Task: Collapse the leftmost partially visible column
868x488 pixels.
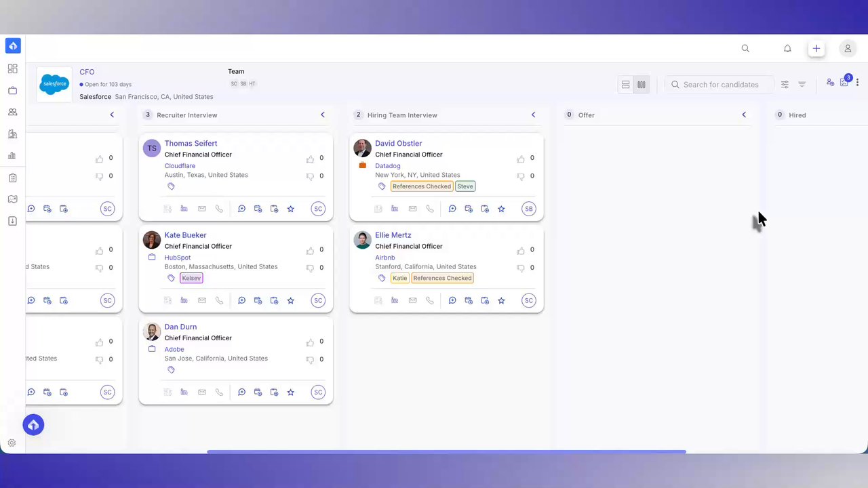Action: tap(112, 115)
